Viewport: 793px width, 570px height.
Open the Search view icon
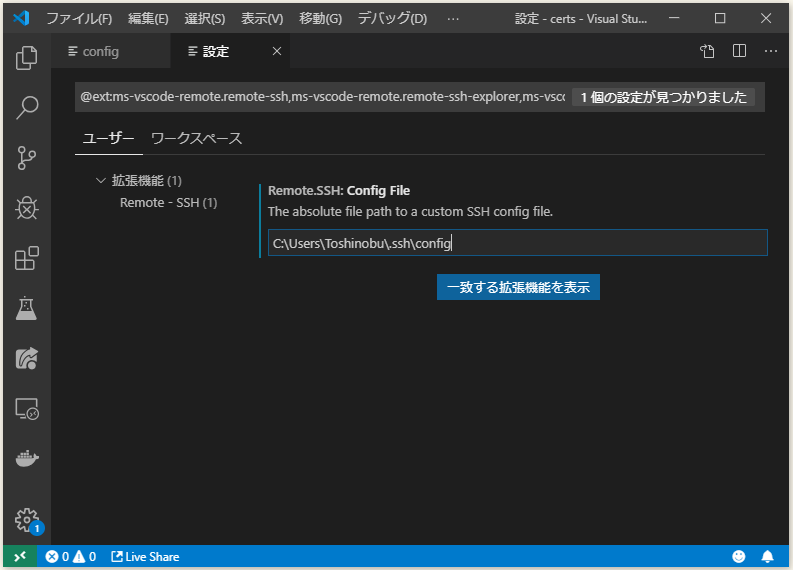click(26, 108)
